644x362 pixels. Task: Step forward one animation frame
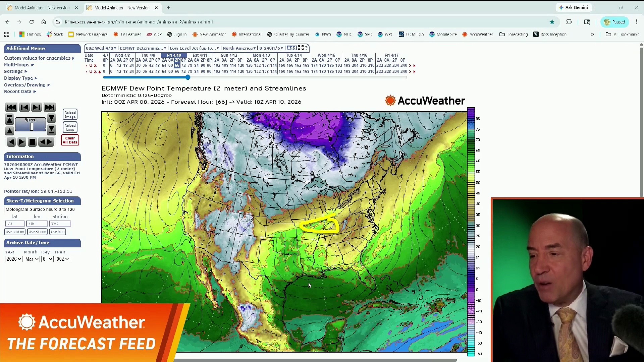(37, 107)
